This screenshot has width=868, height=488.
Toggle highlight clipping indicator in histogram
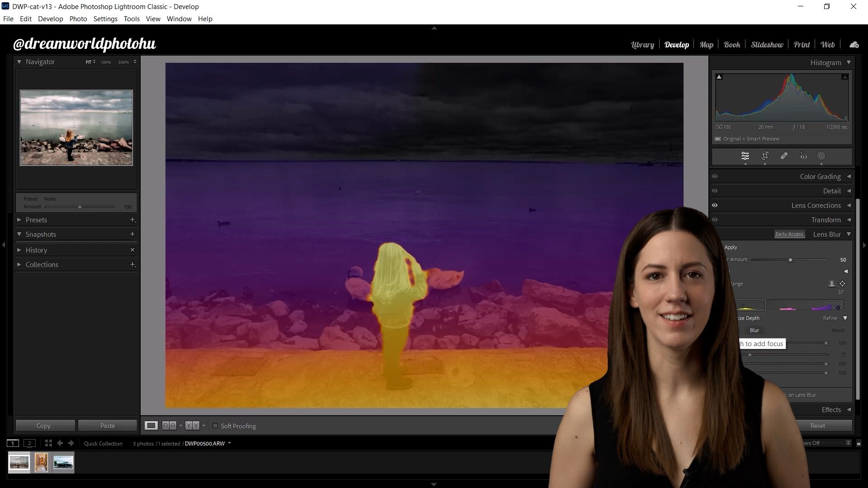[x=844, y=77]
